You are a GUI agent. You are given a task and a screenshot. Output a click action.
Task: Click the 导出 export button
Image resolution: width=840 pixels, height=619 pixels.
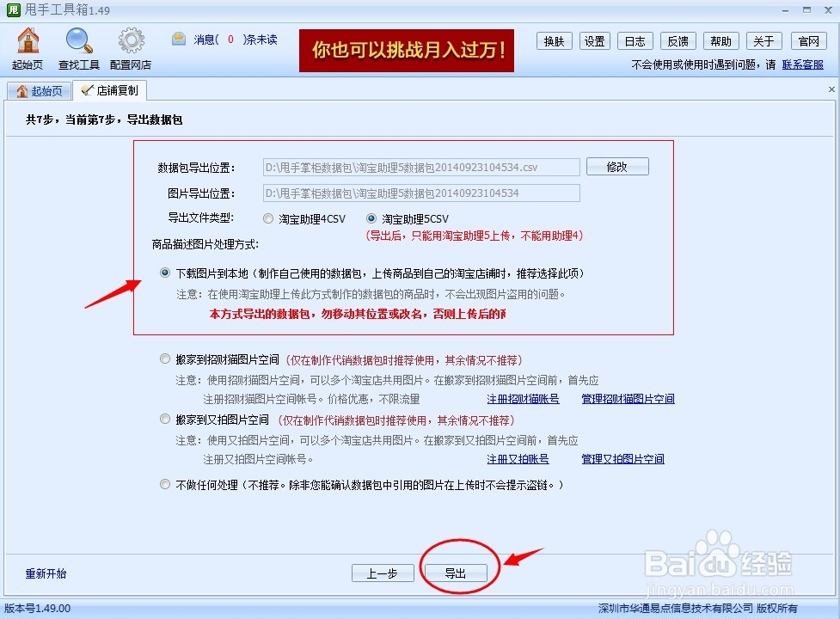click(x=456, y=573)
